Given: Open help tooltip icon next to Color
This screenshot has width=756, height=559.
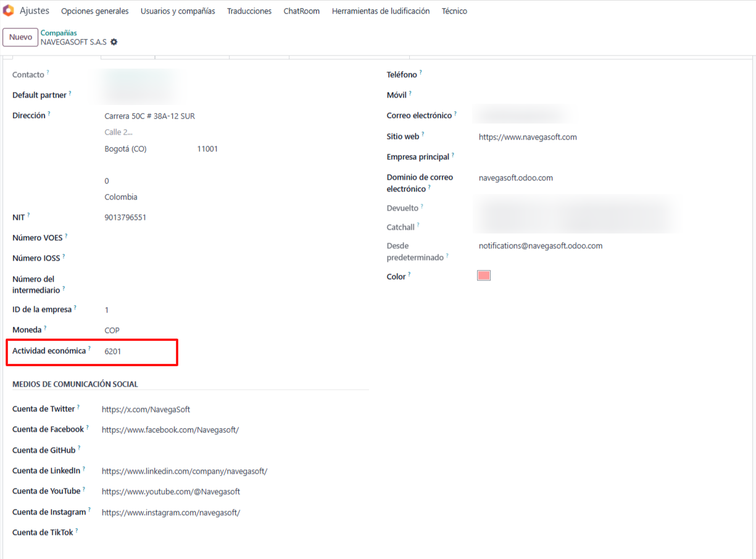Looking at the screenshot, I should [x=409, y=274].
